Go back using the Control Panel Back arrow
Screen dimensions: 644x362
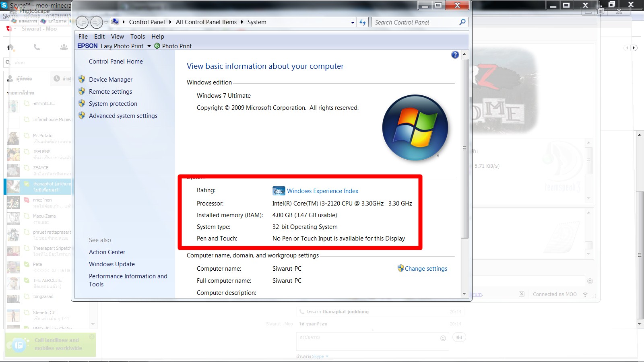(x=82, y=23)
